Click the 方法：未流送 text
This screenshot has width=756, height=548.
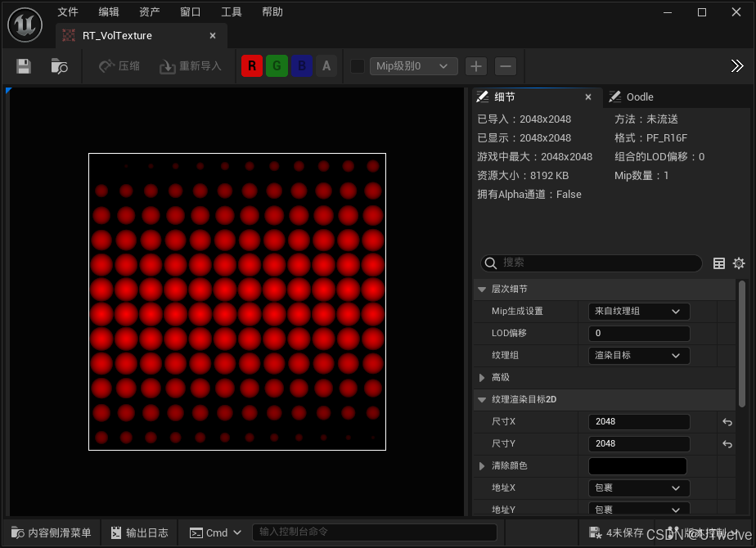click(646, 119)
